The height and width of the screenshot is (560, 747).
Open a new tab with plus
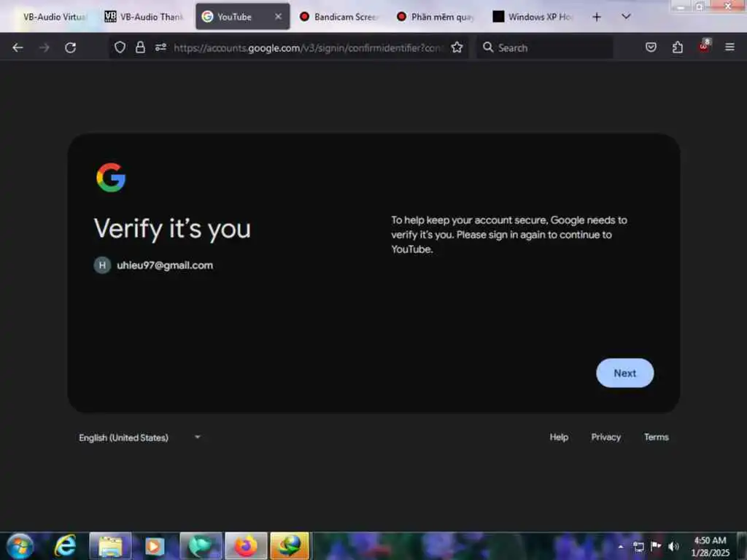(597, 17)
